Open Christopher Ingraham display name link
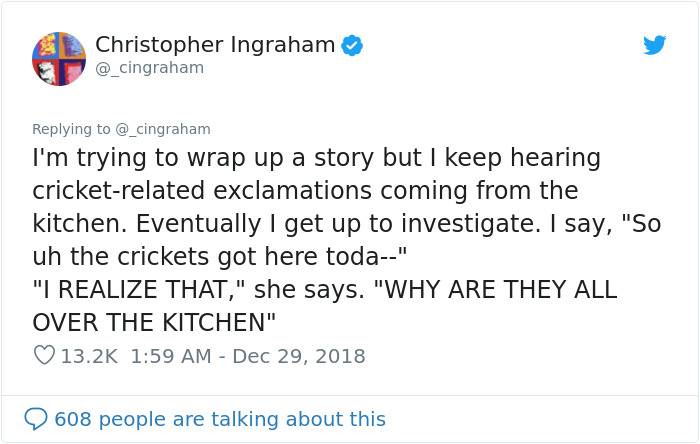700x444 pixels. 215,45
